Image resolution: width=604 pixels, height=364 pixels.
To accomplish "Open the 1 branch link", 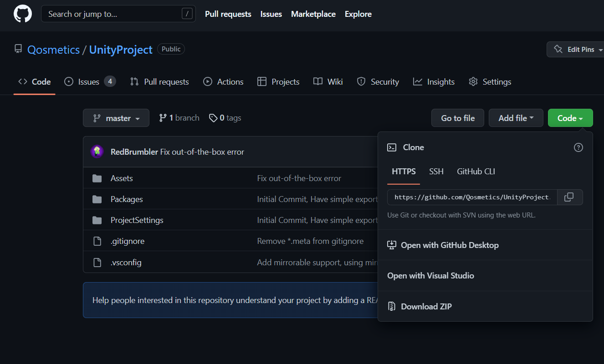I will click(179, 118).
